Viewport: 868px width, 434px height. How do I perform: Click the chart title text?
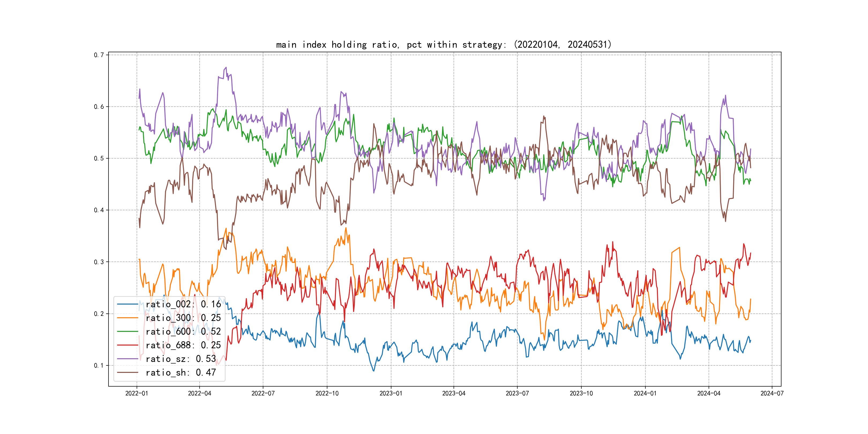pos(443,44)
